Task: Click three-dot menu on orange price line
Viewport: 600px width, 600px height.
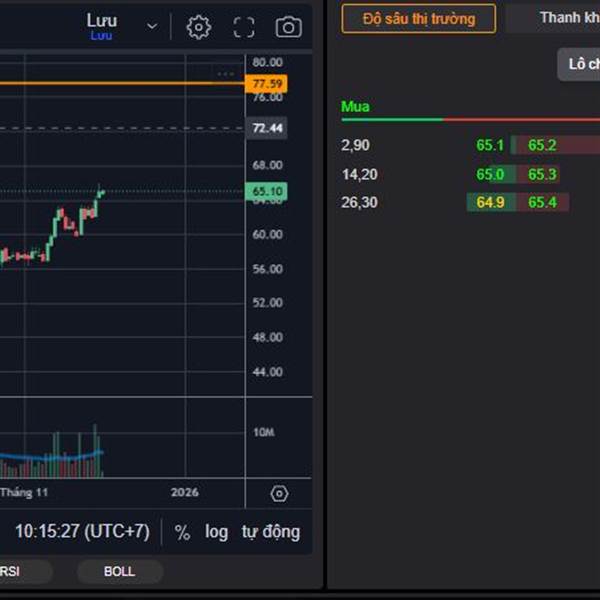Action: (x=226, y=73)
